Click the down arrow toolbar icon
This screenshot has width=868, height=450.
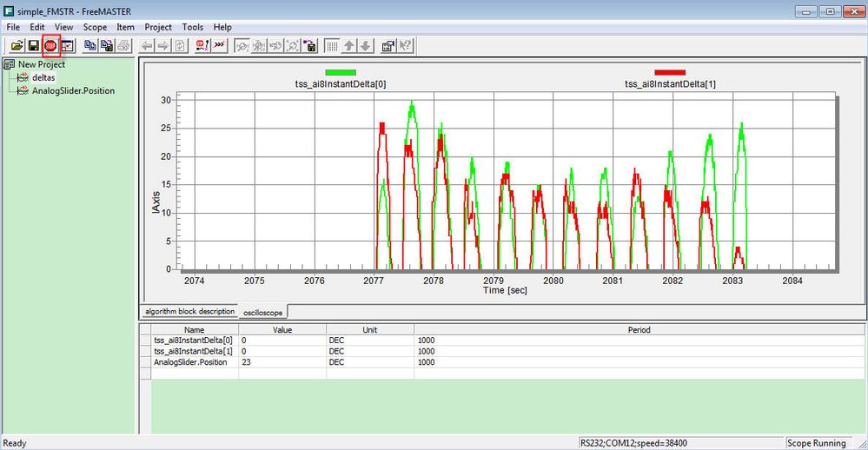click(x=366, y=45)
